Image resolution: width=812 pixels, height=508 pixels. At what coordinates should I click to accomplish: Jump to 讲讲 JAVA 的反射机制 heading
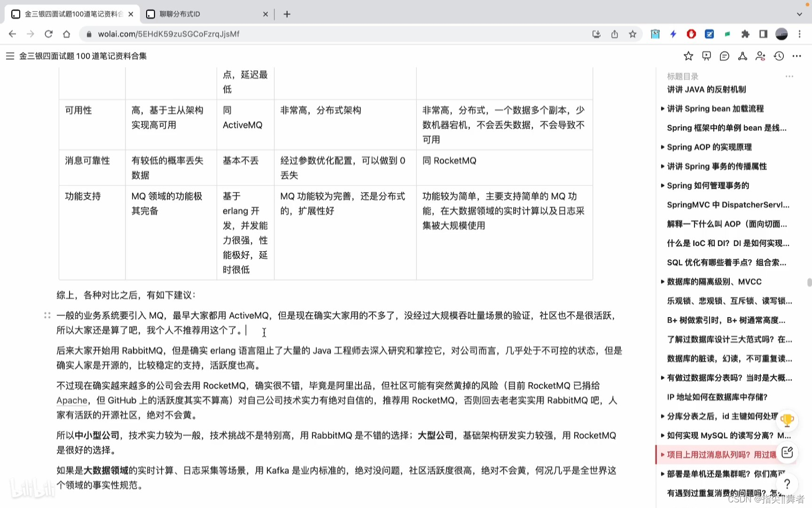click(x=706, y=89)
